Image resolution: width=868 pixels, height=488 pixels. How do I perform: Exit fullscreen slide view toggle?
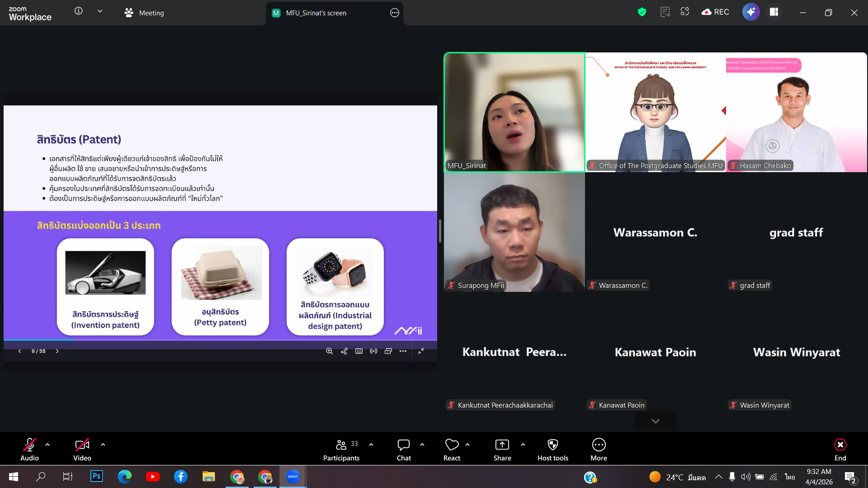tap(421, 351)
